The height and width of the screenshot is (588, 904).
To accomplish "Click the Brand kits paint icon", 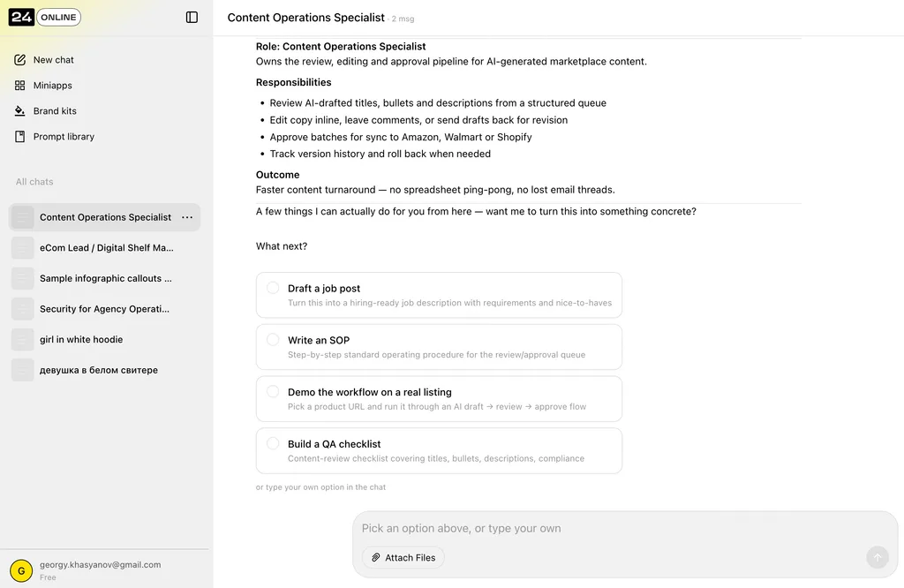I will click(x=19, y=110).
